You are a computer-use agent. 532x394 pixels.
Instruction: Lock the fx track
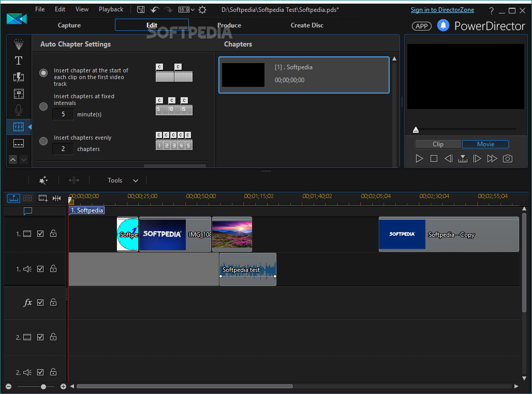click(x=53, y=302)
